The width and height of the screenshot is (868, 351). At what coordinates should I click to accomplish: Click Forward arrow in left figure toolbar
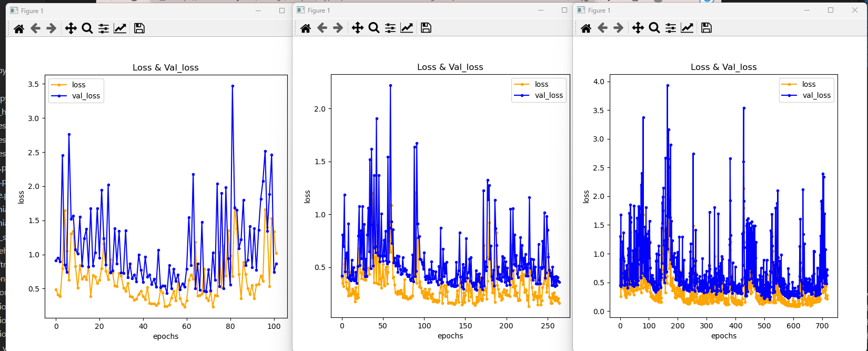pos(51,28)
